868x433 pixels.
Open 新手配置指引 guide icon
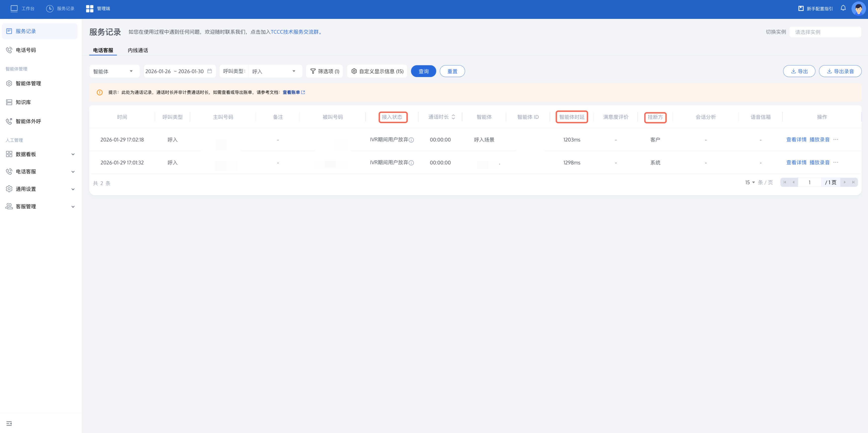tap(801, 8)
